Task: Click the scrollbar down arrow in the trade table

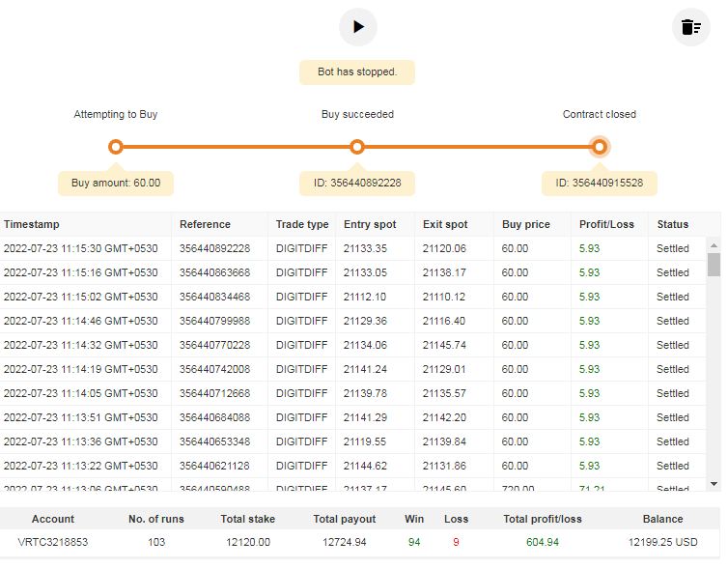Action: tap(714, 484)
